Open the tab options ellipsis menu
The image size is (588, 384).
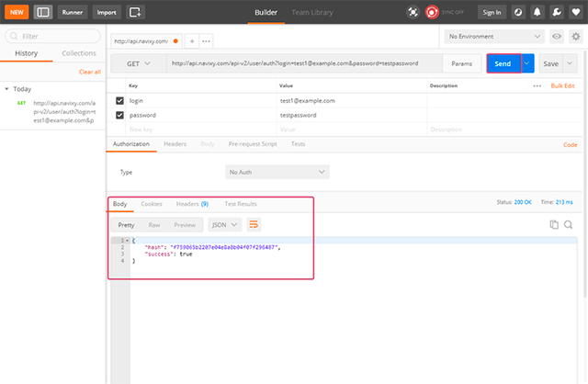[x=206, y=40]
